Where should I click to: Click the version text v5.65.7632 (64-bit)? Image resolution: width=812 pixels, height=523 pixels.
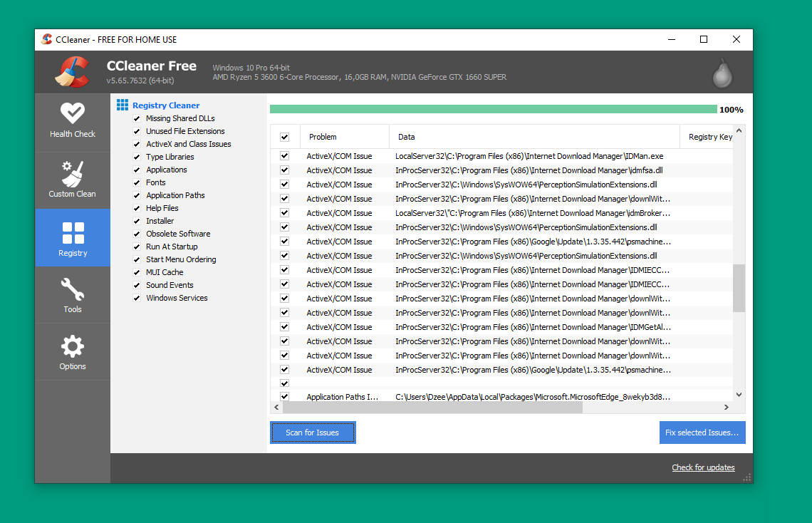pyautogui.click(x=140, y=81)
